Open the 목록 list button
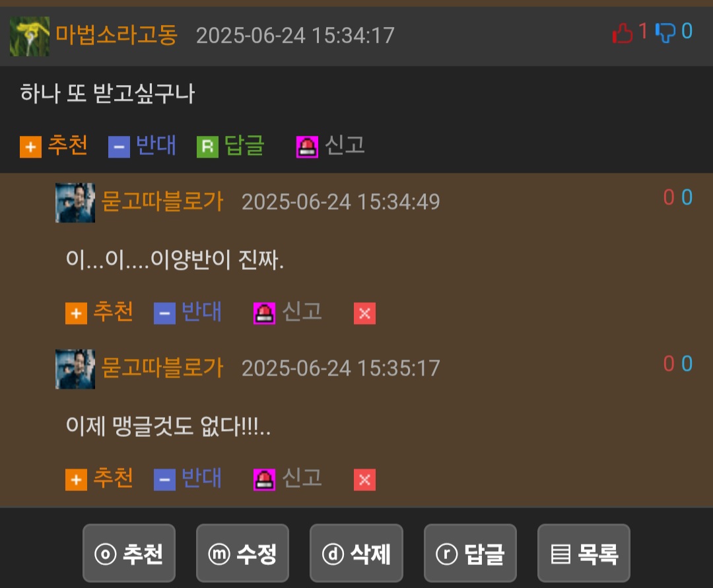 [x=584, y=553]
